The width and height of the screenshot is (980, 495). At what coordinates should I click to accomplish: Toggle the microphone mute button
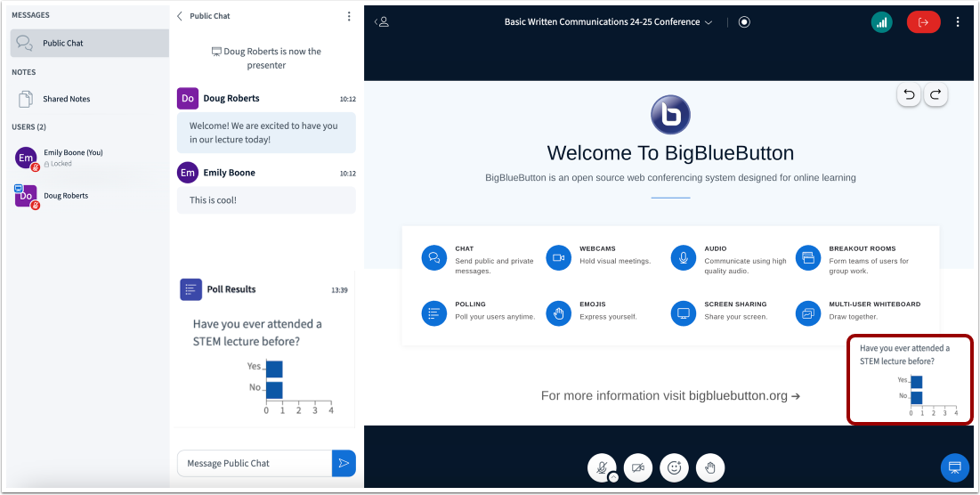pos(601,467)
